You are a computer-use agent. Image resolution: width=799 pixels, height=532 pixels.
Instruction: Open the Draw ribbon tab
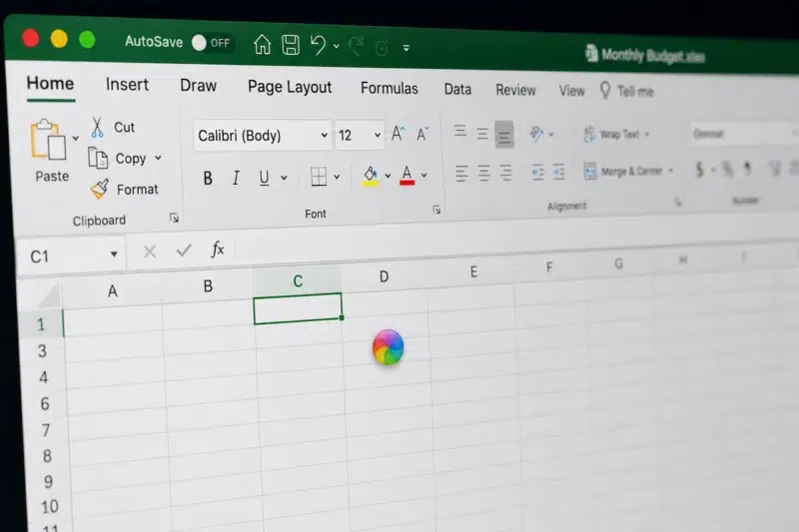click(x=198, y=85)
